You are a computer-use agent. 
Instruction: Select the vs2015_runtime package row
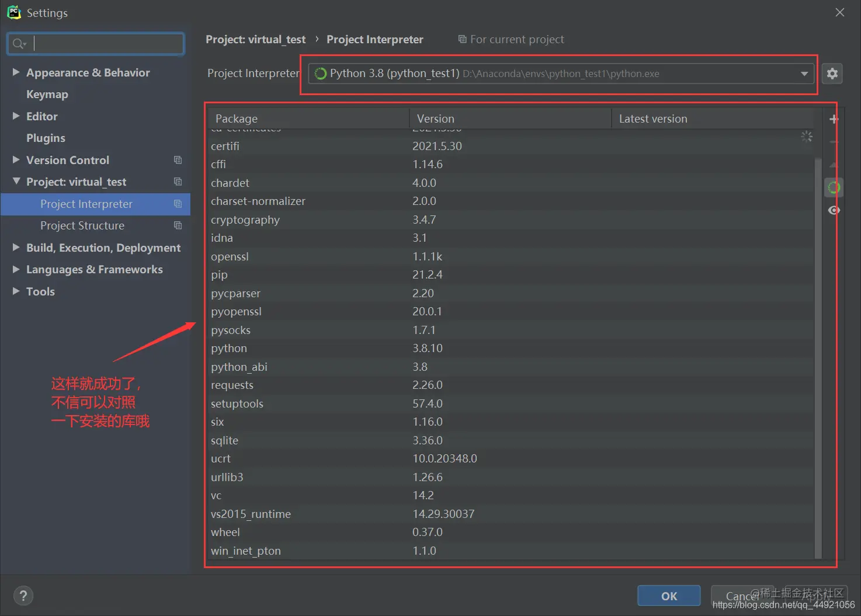(x=512, y=514)
